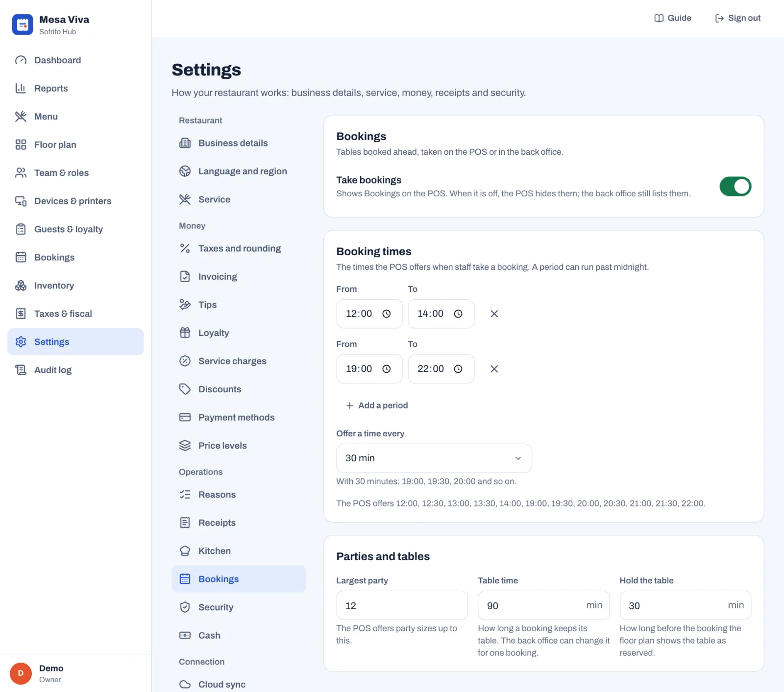Open clock picker for 19:00 From time

tap(387, 369)
